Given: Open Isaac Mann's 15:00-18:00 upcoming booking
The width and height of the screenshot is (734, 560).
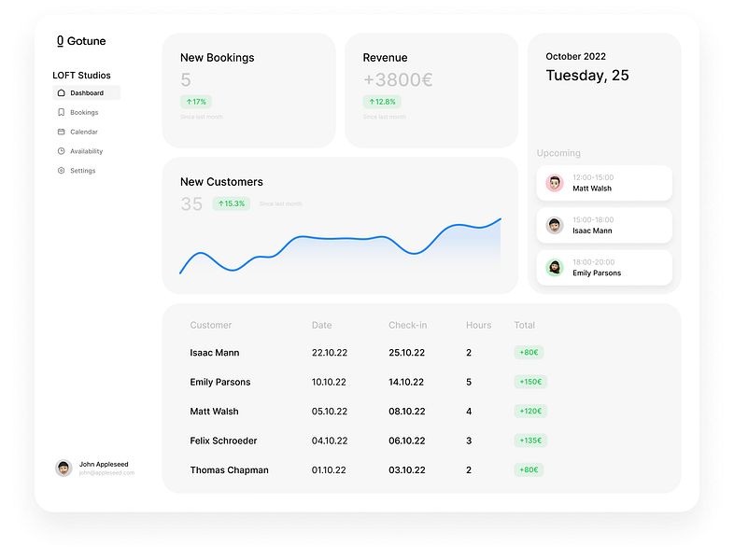Looking at the screenshot, I should coord(604,225).
